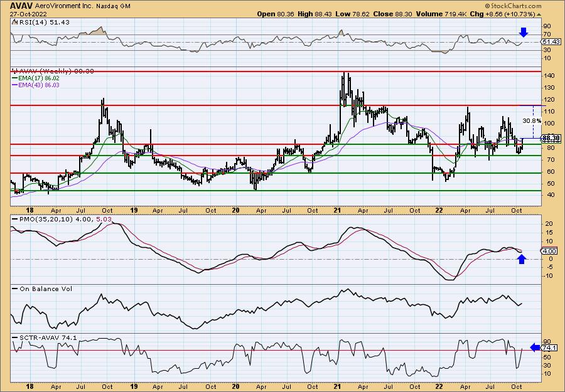Click the Low 78.62 value
The height and width of the screenshot is (392, 565).
pos(352,14)
